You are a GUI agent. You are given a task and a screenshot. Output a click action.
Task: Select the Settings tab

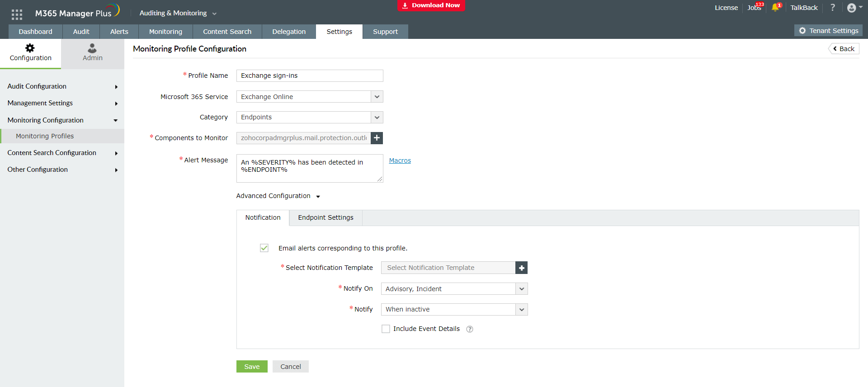tap(340, 32)
